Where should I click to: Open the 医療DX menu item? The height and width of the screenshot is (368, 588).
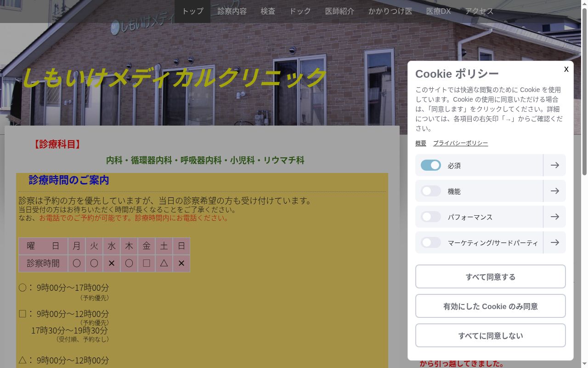438,11
